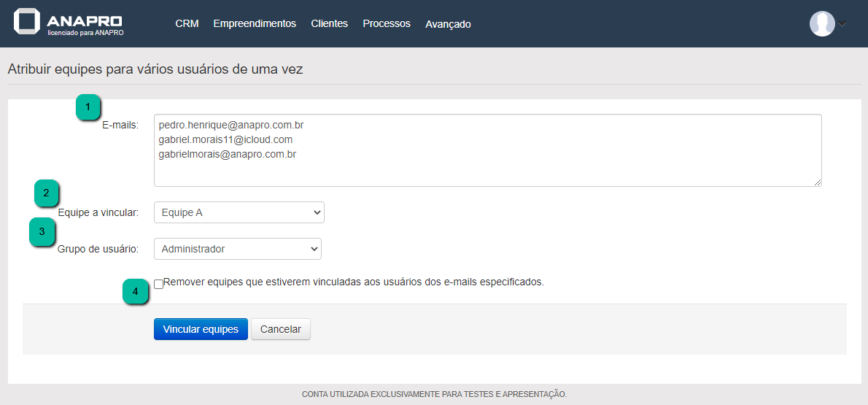The image size is (868, 405).
Task: Open the Empreendimentos menu
Action: [255, 23]
